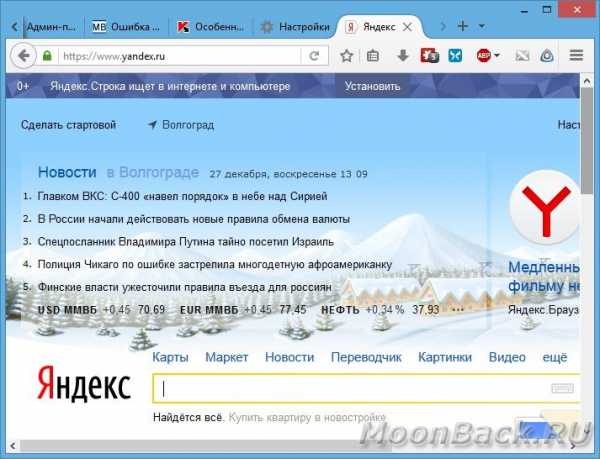Screen dimensions: 600x459
Task: Open news about правила обмена валюты
Action: pos(194,219)
